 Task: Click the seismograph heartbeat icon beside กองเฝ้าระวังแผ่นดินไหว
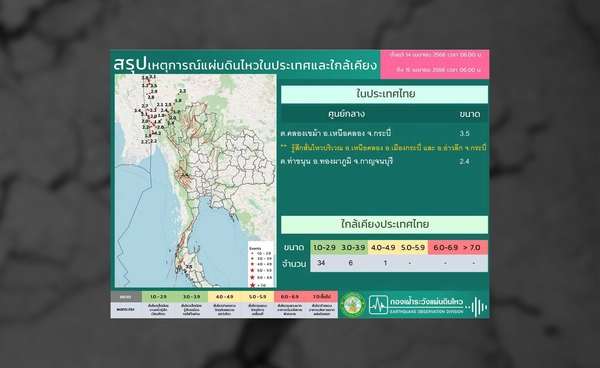(378, 305)
